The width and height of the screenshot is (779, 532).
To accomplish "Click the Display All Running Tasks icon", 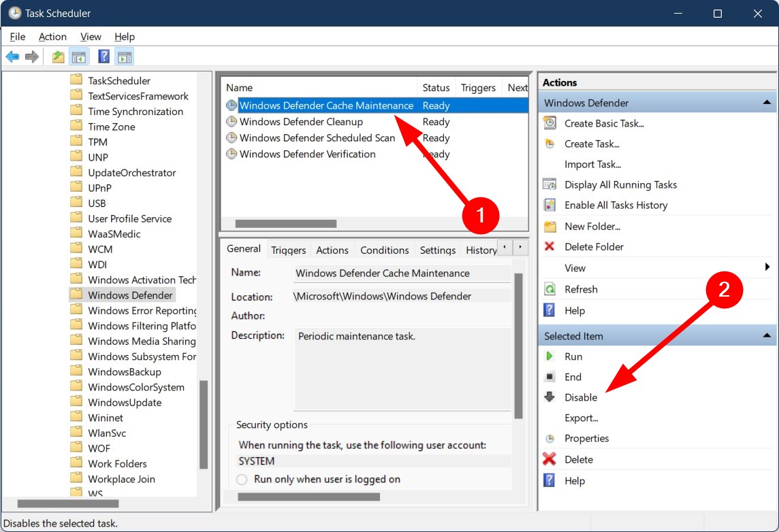I will 550,184.
